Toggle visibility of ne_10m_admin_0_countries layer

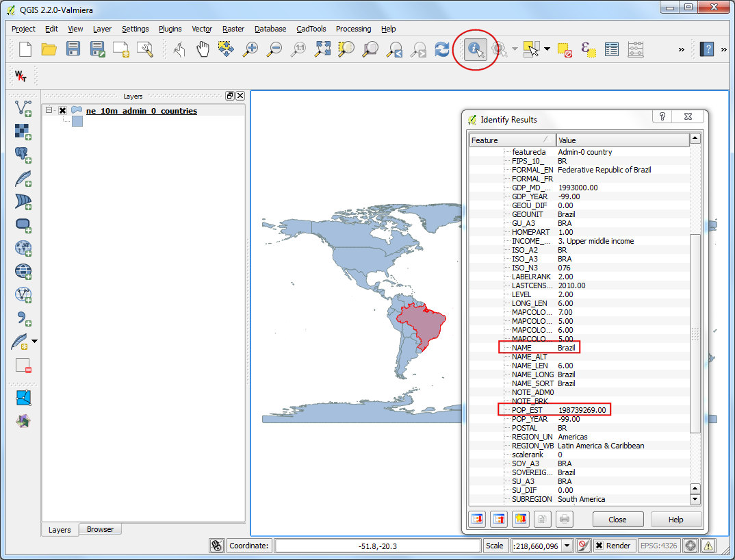[x=62, y=111]
